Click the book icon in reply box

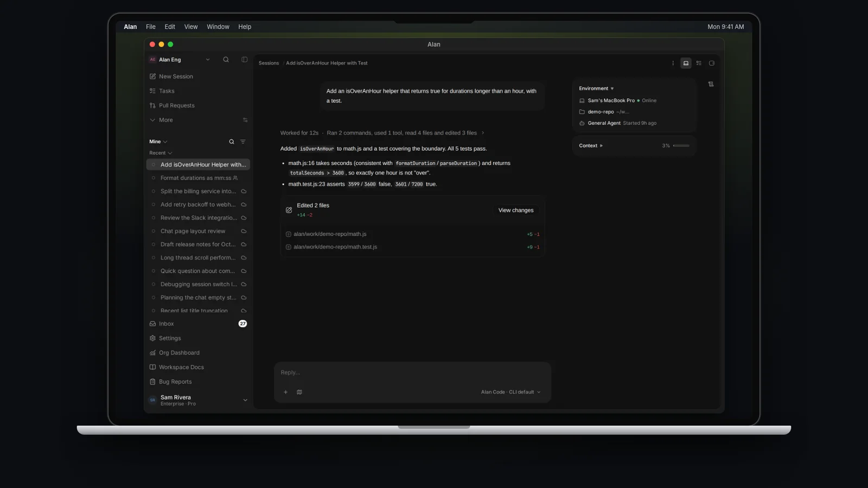299,392
